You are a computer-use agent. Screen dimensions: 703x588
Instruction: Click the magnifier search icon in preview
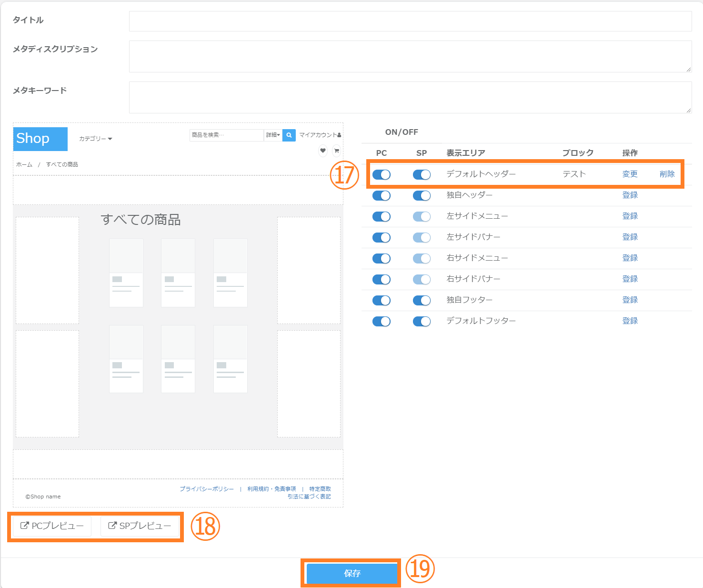[x=289, y=135]
